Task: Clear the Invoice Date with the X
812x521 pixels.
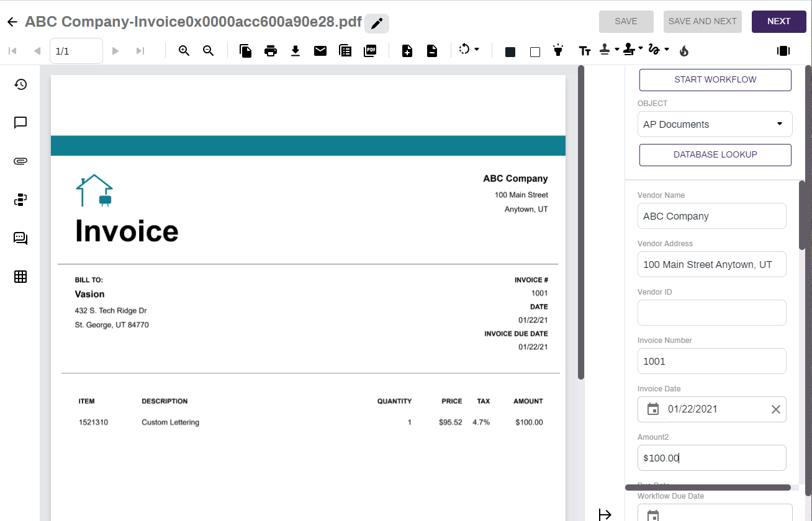Action: [776, 409]
